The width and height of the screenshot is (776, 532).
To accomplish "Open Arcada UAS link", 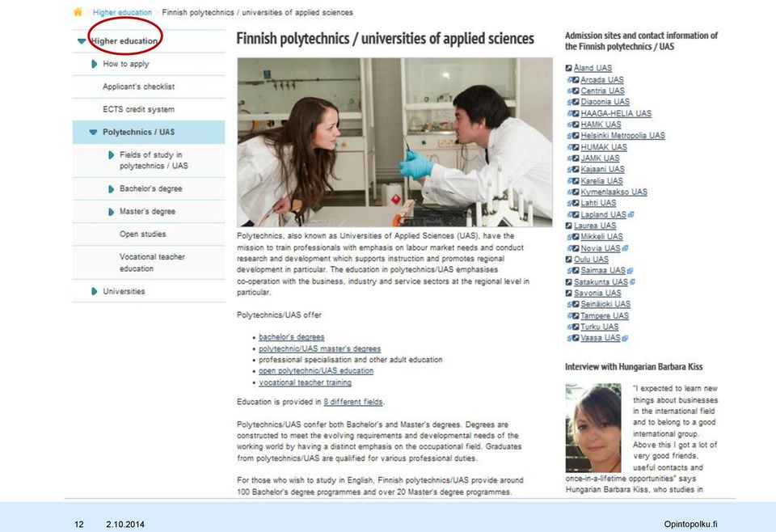I will click(x=601, y=80).
